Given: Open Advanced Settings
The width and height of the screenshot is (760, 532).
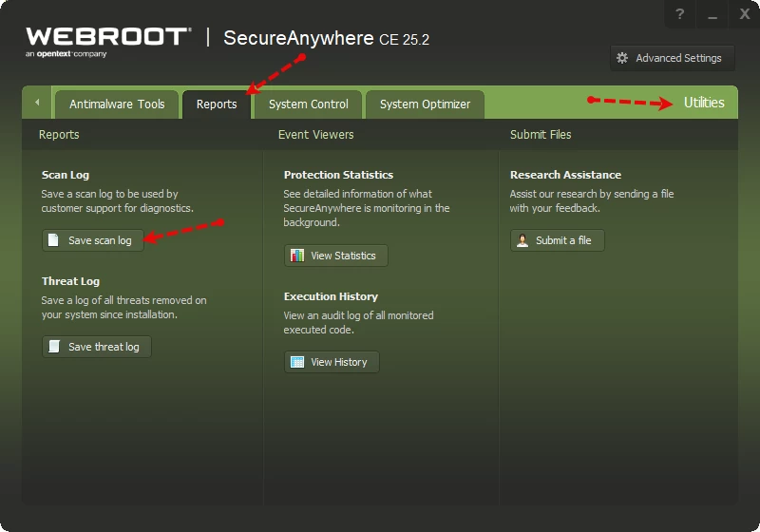Looking at the screenshot, I should 673,58.
